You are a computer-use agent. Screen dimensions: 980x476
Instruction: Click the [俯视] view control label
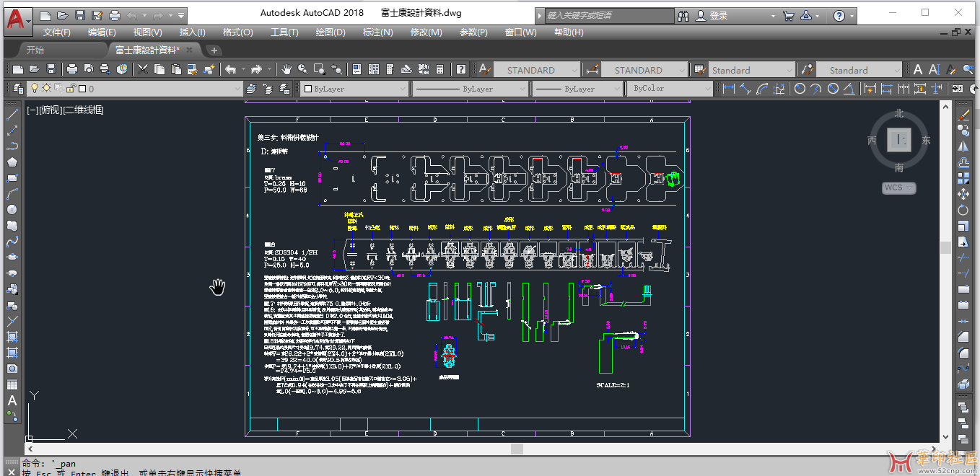pyautogui.click(x=50, y=110)
